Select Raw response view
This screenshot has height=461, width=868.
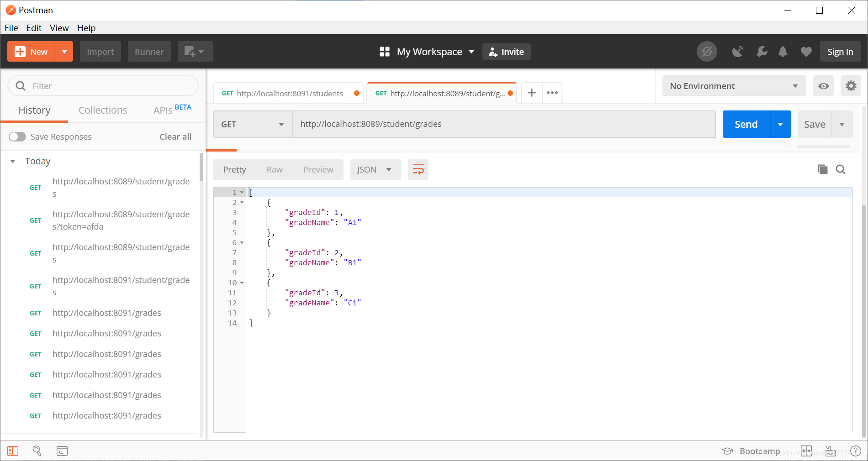tap(275, 170)
